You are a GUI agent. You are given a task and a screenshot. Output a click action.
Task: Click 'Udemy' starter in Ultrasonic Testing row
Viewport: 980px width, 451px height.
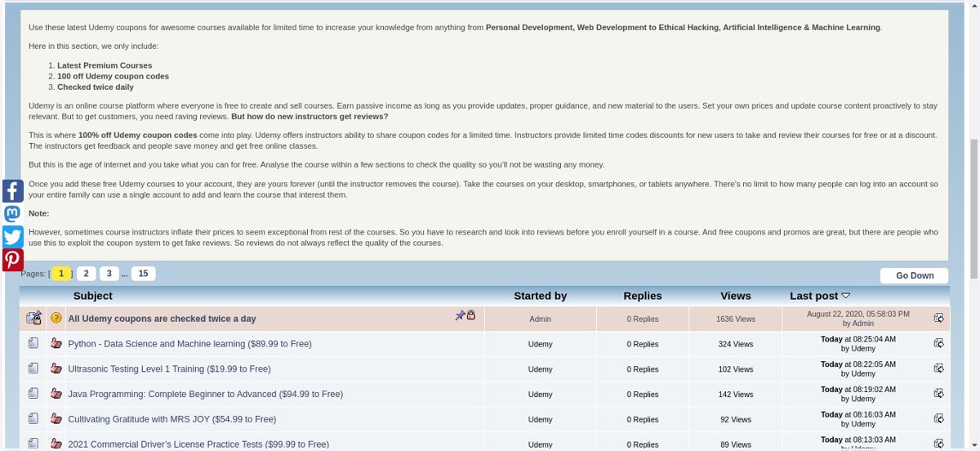click(540, 369)
